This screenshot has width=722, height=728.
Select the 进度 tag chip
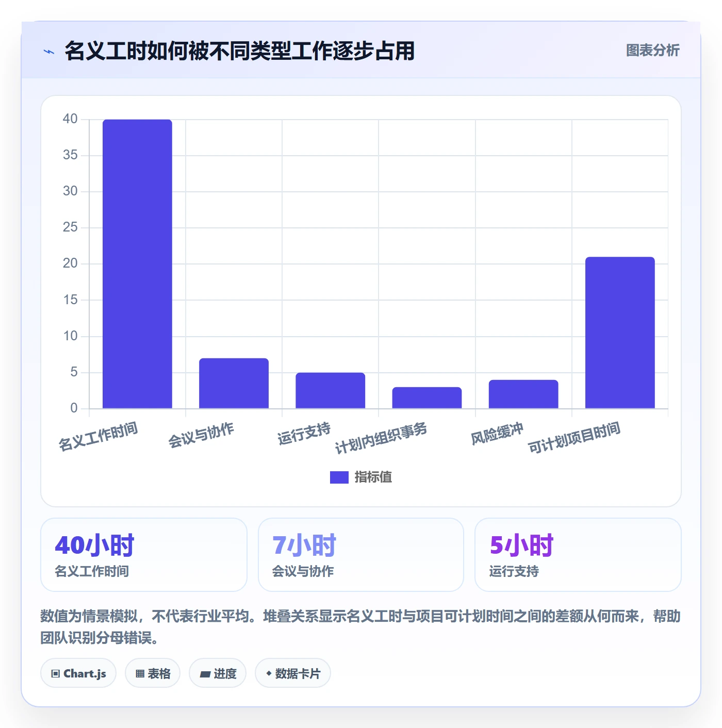pos(218,673)
